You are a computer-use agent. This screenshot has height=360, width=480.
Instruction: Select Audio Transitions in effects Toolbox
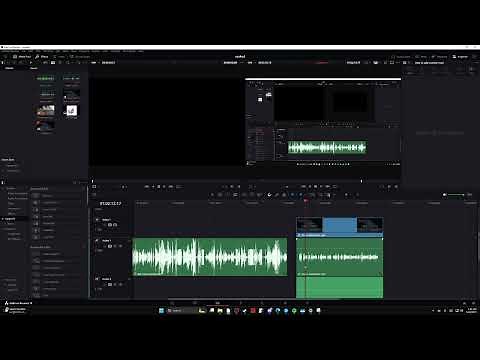tap(17, 198)
